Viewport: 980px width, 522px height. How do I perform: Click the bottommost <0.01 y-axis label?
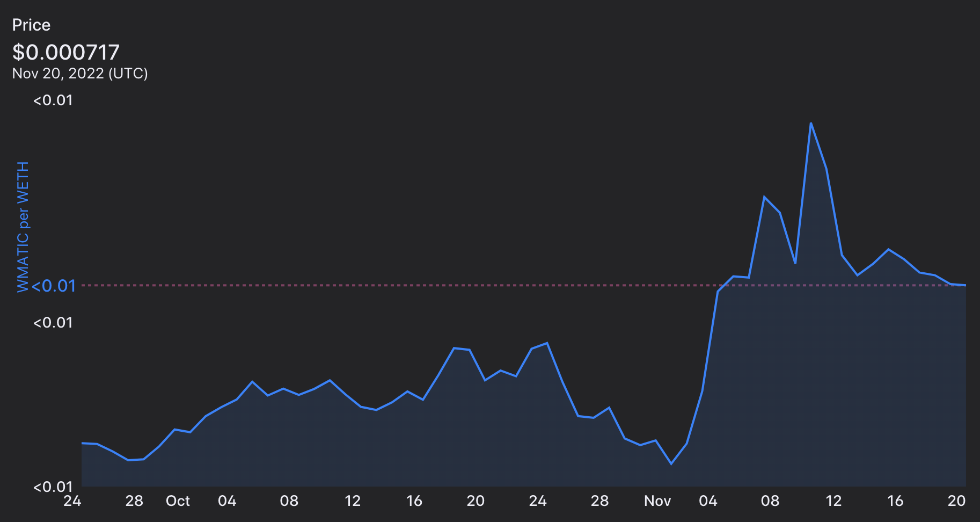(x=53, y=487)
